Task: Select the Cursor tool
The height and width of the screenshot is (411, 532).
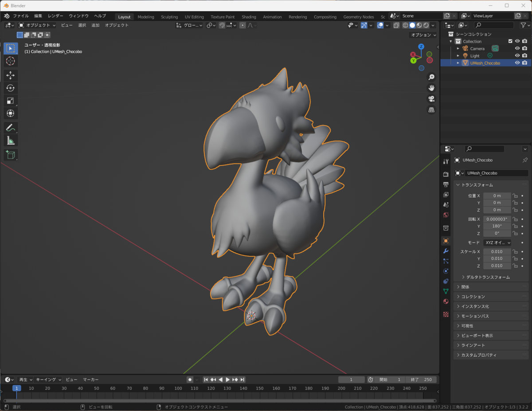Action: pos(11,61)
